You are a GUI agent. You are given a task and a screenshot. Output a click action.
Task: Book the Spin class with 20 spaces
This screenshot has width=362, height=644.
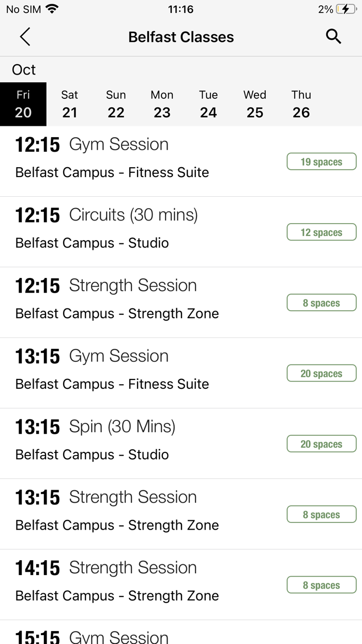tap(321, 444)
